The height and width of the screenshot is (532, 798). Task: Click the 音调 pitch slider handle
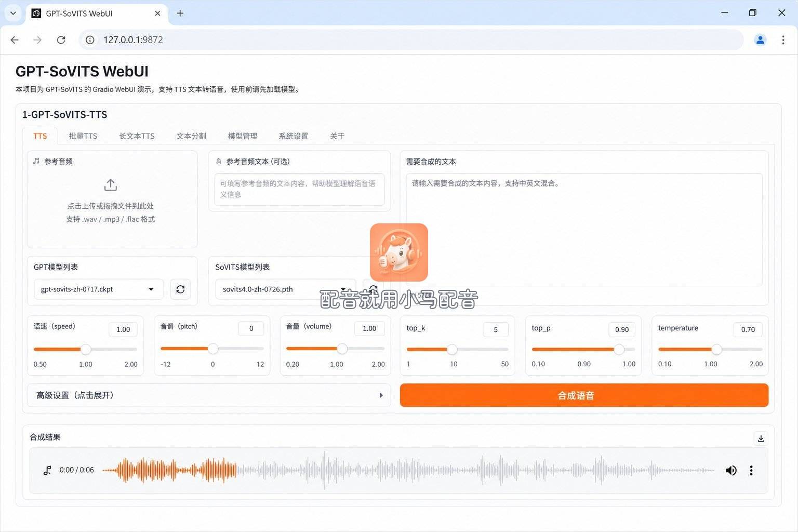[x=213, y=349]
